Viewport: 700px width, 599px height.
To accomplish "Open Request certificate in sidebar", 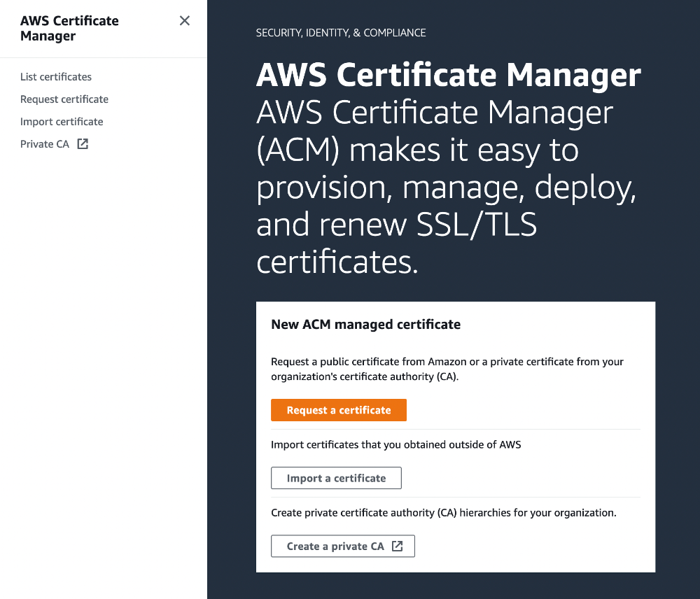I will (x=64, y=99).
